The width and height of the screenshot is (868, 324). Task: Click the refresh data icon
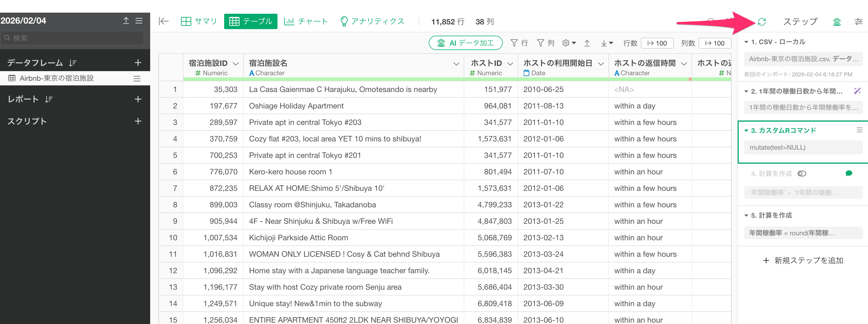[762, 22]
